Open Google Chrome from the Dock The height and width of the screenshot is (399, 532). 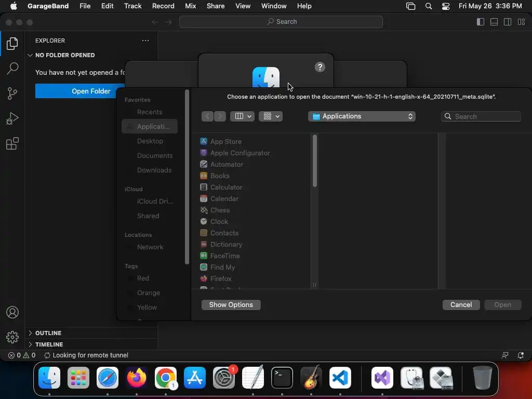point(166,378)
